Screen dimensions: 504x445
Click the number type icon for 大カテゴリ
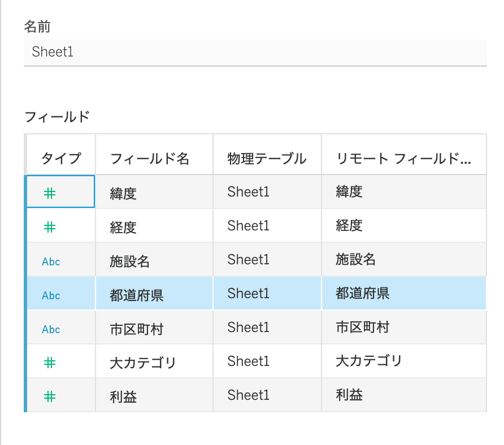pyautogui.click(x=50, y=363)
